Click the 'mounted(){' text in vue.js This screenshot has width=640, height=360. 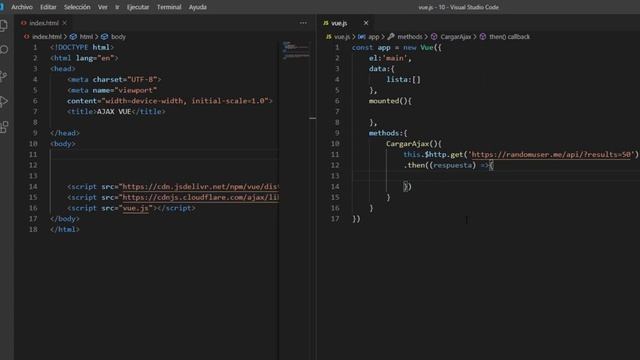pyautogui.click(x=390, y=101)
